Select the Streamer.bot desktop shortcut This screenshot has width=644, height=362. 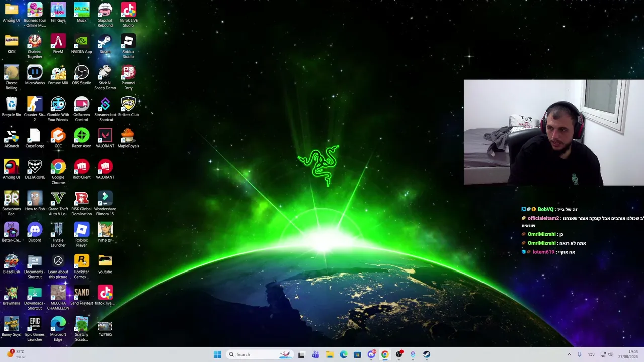pos(105,109)
